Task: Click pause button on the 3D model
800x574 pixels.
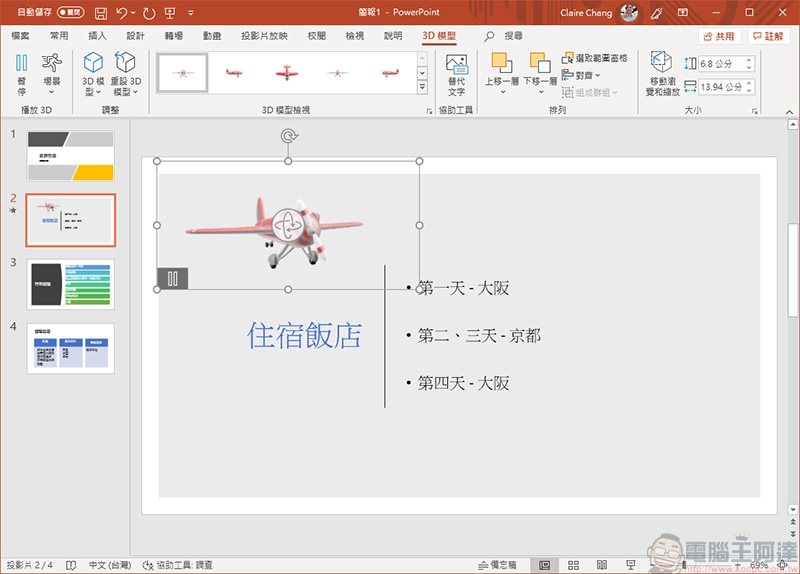Action: coord(172,279)
